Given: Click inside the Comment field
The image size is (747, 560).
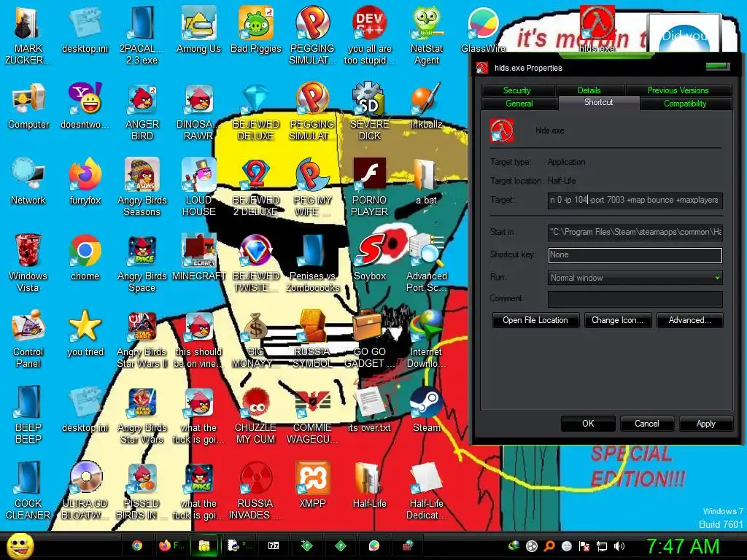Looking at the screenshot, I should click(635, 298).
